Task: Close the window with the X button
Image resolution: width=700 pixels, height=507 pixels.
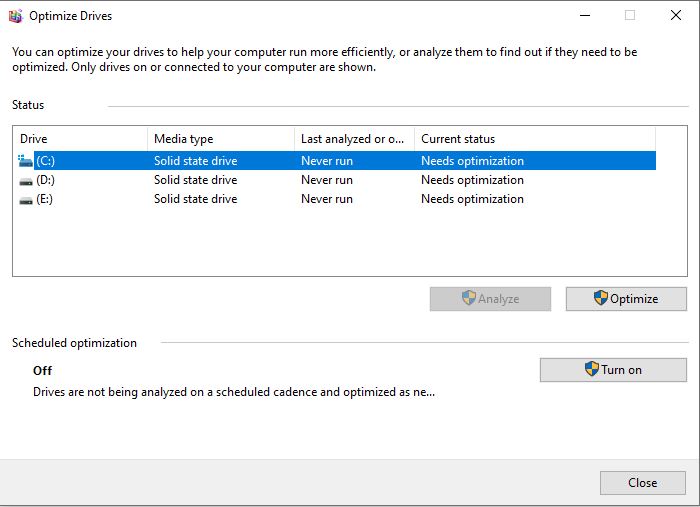Action: point(676,16)
